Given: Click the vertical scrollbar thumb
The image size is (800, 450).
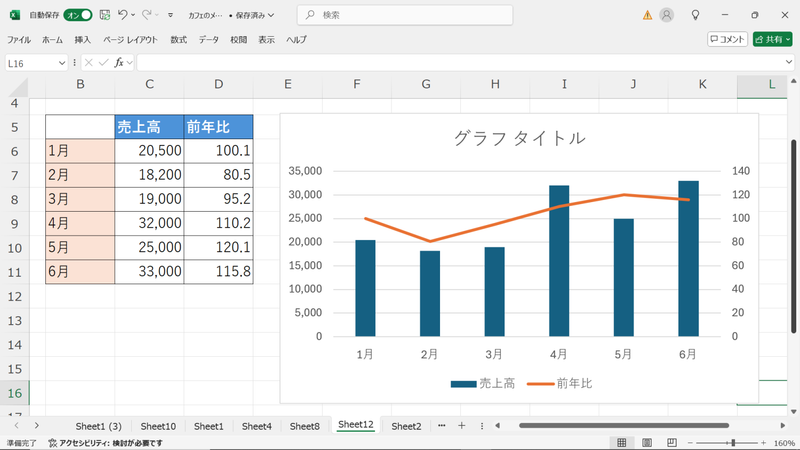Looking at the screenshot, I should pos(793,236).
